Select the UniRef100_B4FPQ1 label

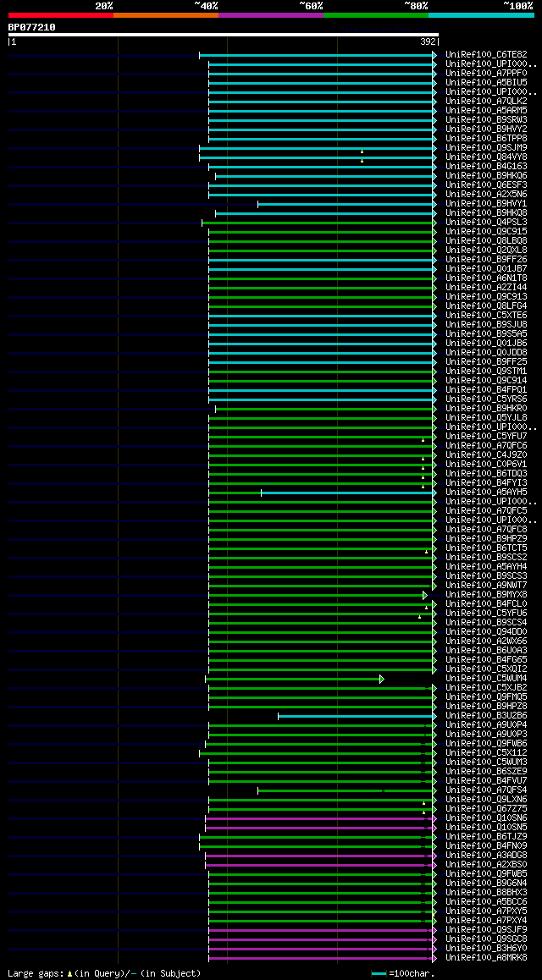486,390
